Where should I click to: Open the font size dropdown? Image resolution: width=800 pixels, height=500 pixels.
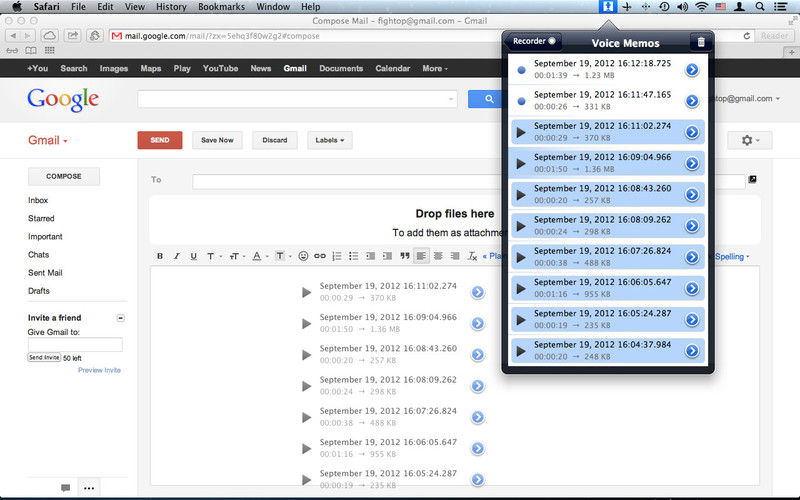pos(237,256)
